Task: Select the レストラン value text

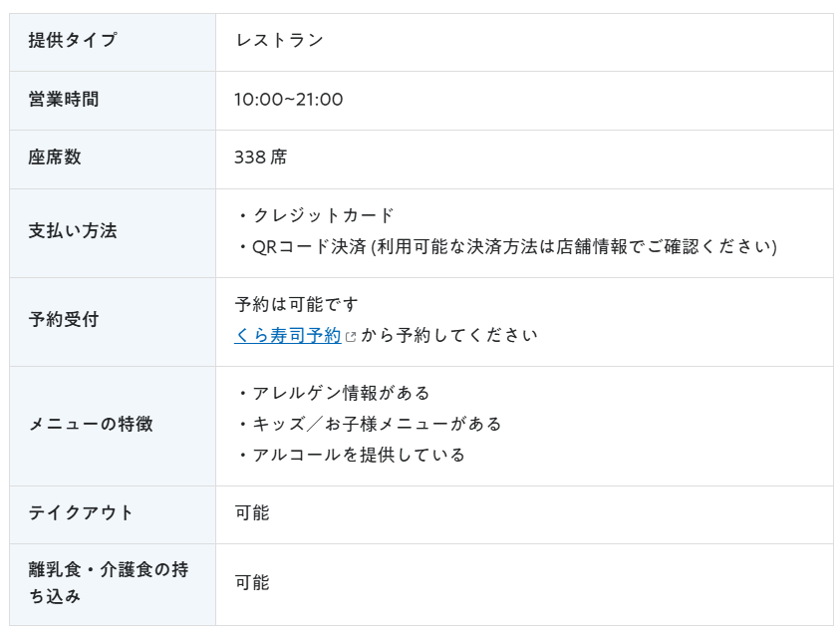Action: point(280,40)
